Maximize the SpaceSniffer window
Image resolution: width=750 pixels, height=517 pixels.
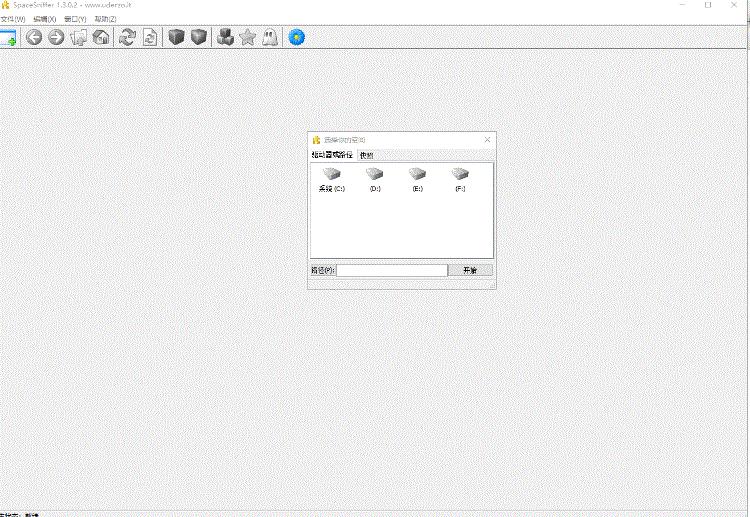pos(708,5)
